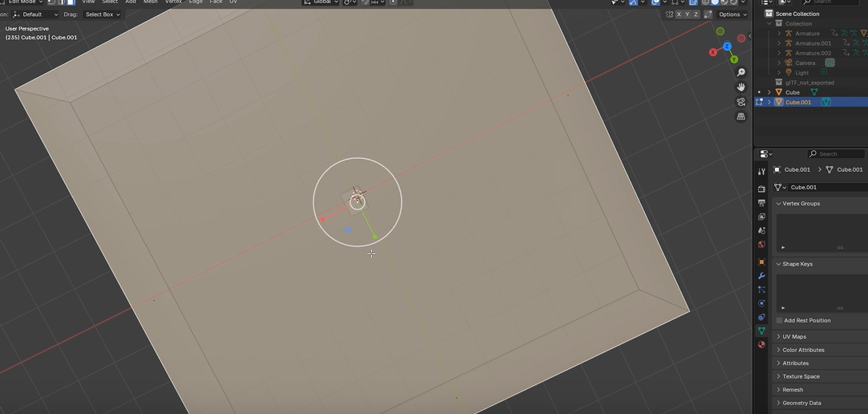
Task: Toggle camera view icon in viewport
Action: point(740,102)
